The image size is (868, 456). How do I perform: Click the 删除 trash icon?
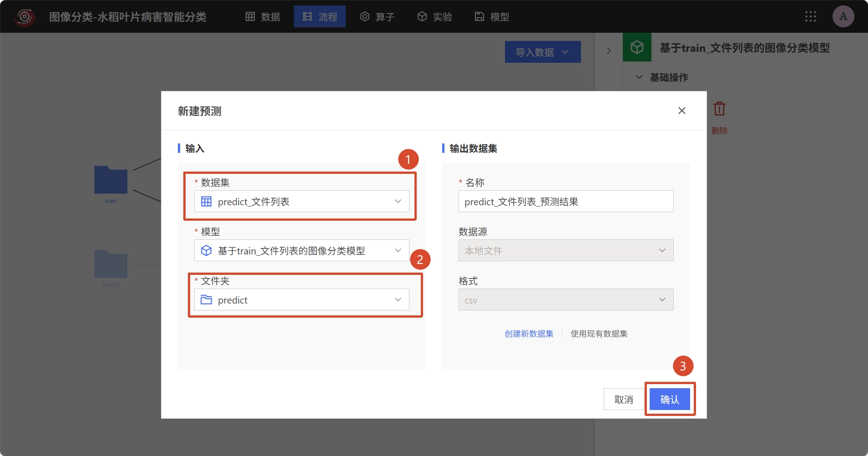(x=719, y=109)
